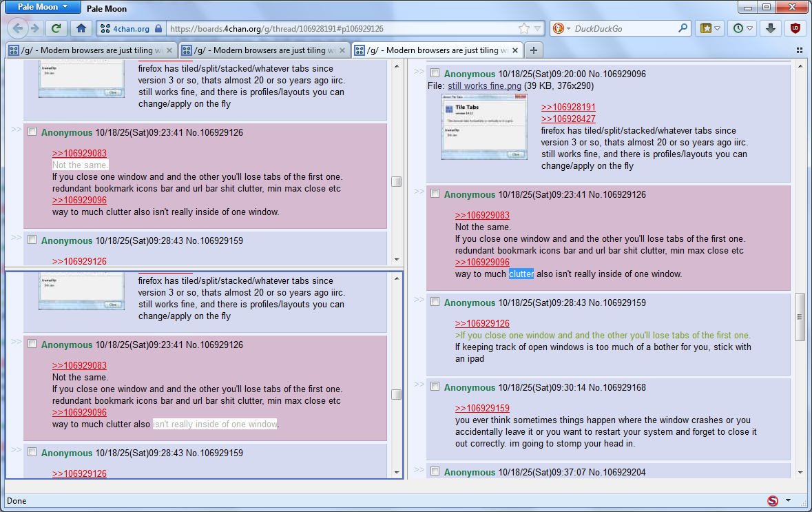Hide post 106929096 in right pane
The image size is (812, 512).
[x=419, y=72]
